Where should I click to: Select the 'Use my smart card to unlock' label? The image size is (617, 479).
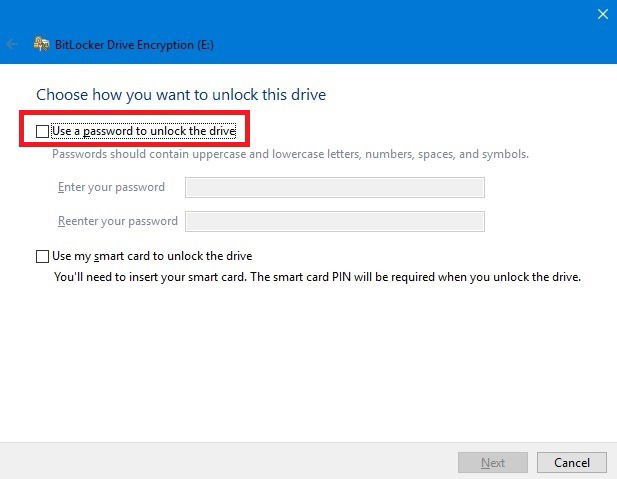(152, 256)
